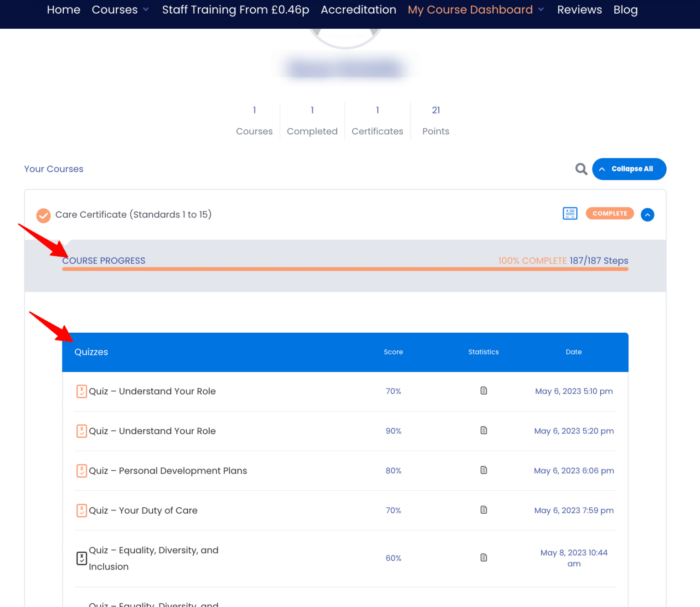Collapse the Care Certificate course panel chevron
700x607 pixels.
tap(647, 214)
